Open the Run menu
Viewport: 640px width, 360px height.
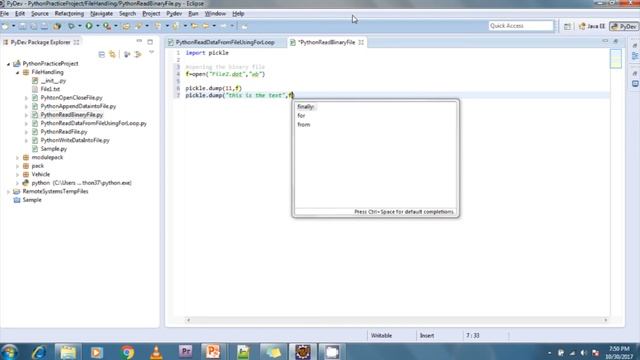click(193, 13)
